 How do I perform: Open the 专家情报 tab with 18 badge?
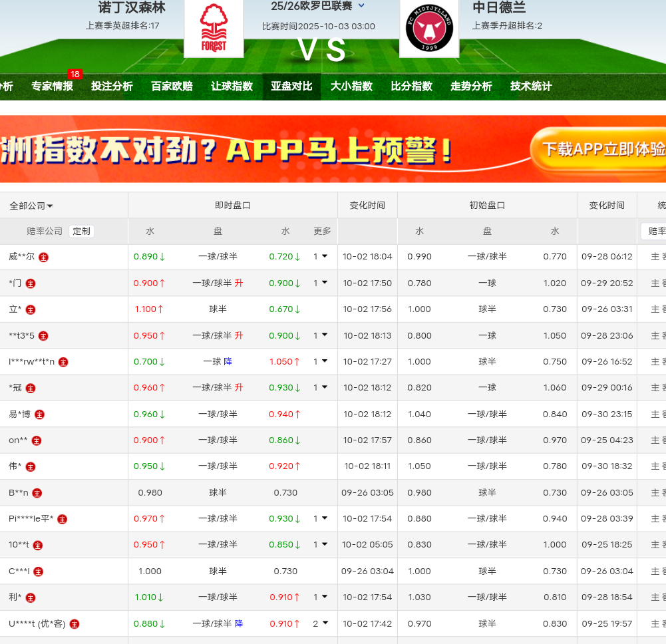[x=52, y=86]
